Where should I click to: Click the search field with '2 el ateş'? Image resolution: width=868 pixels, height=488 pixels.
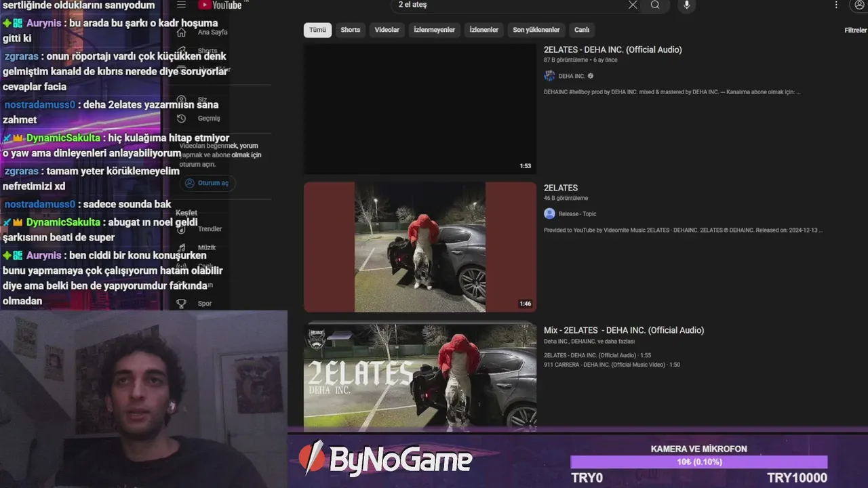click(509, 5)
